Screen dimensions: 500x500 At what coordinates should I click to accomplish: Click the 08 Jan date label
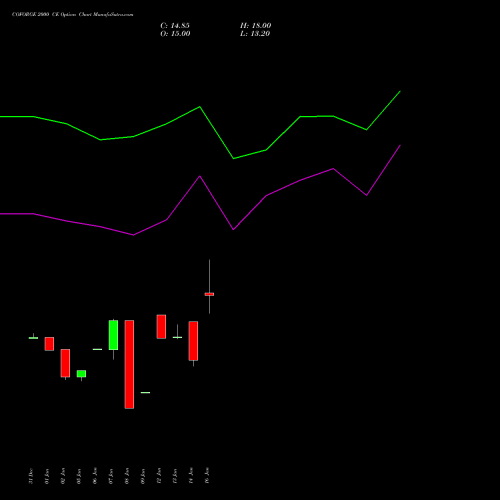tap(127, 476)
